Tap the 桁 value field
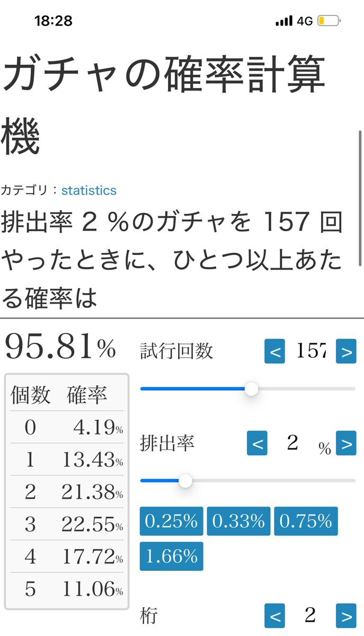364x636 pixels. tap(310, 616)
